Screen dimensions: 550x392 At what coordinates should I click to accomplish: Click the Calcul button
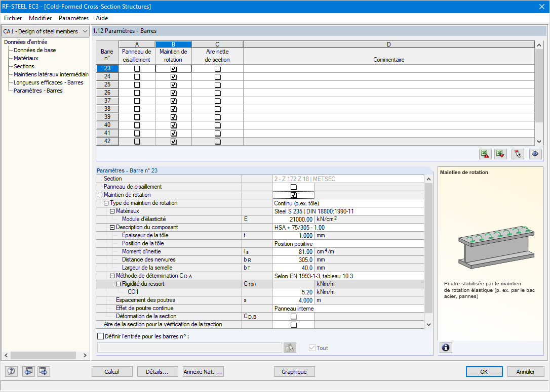click(112, 372)
